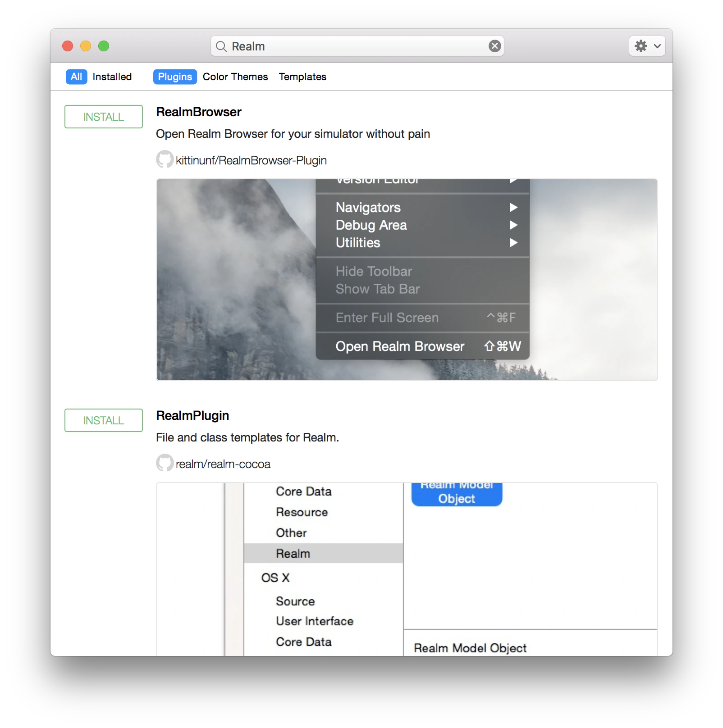Install the RealmPlugin package
Screen dimensions: 723x728
(104, 420)
